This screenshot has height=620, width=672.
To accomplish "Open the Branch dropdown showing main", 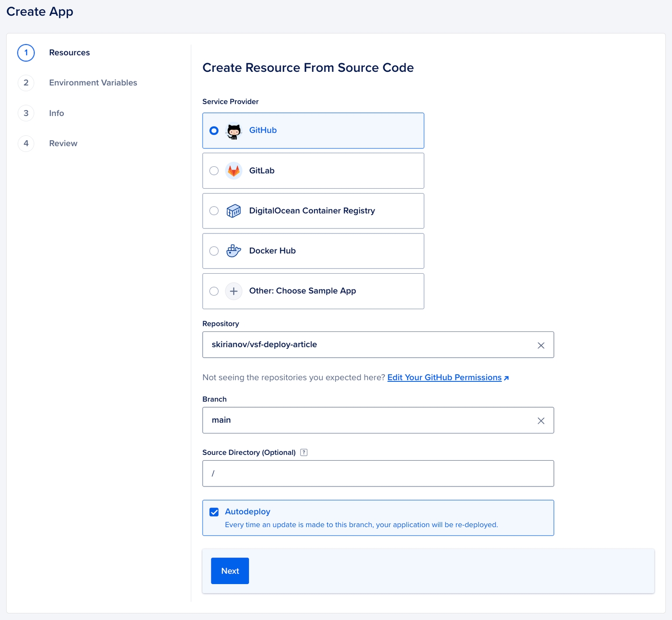I will [x=367, y=420].
